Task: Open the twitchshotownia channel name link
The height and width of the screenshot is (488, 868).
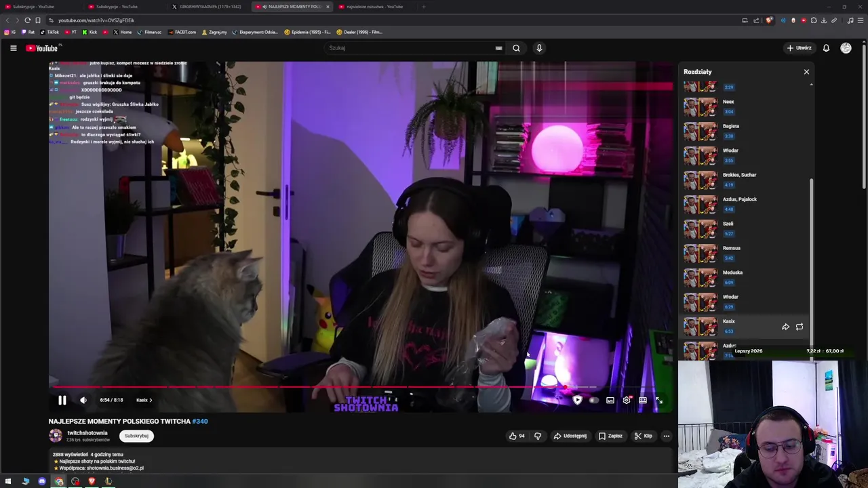Action: [87, 433]
